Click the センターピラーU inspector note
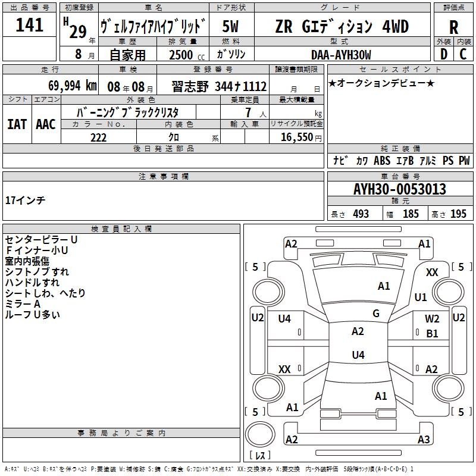The width and height of the screenshot is (476, 476). pyautogui.click(x=41, y=239)
